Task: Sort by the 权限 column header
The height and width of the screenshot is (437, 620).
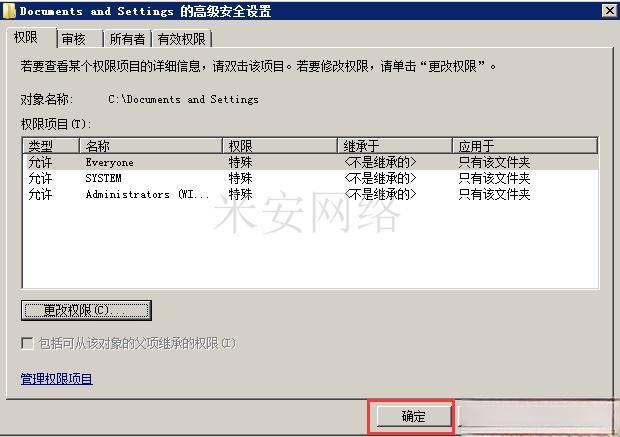Action: (x=280, y=146)
